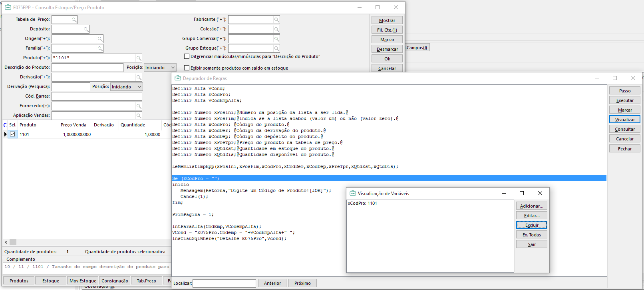
Task: Minimize the Visualização de Variáveis window
Action: (504, 193)
